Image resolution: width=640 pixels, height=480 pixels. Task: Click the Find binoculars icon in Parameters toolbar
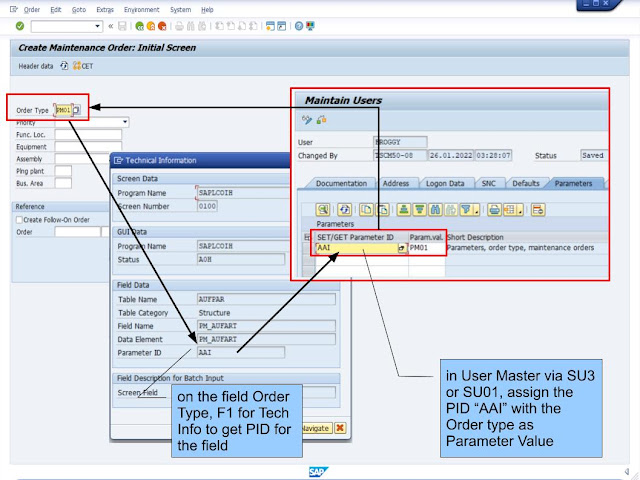click(x=435, y=210)
